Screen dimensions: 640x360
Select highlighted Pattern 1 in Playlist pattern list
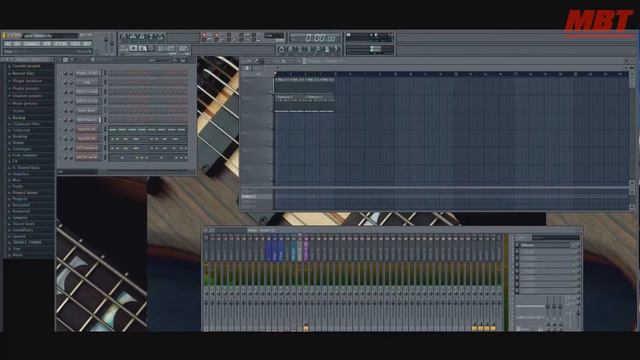pyautogui.click(x=256, y=196)
